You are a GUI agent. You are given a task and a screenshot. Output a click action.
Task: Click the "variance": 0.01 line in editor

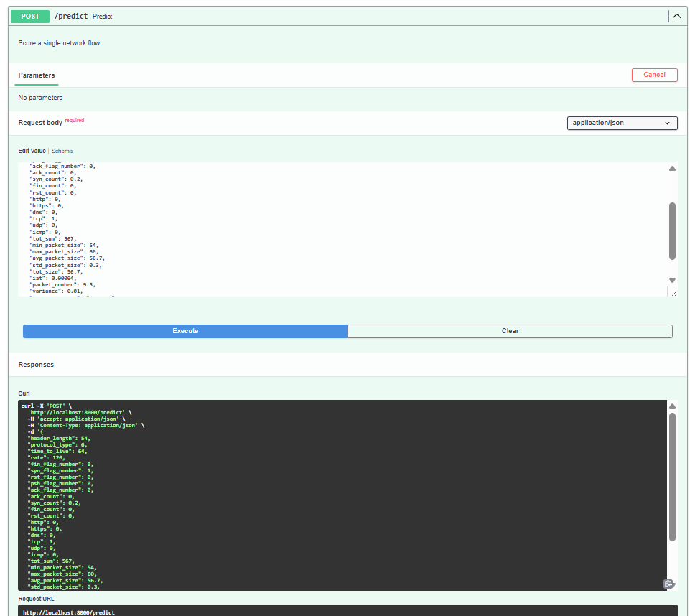[x=56, y=291]
